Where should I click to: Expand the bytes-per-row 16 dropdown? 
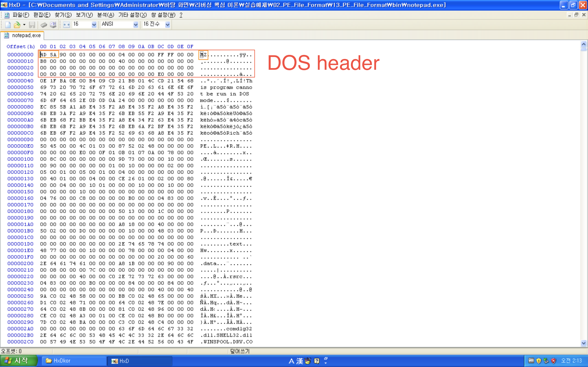pos(94,24)
